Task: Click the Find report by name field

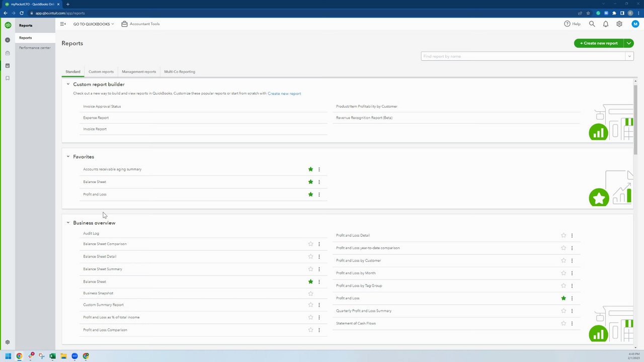Action: 523,56
